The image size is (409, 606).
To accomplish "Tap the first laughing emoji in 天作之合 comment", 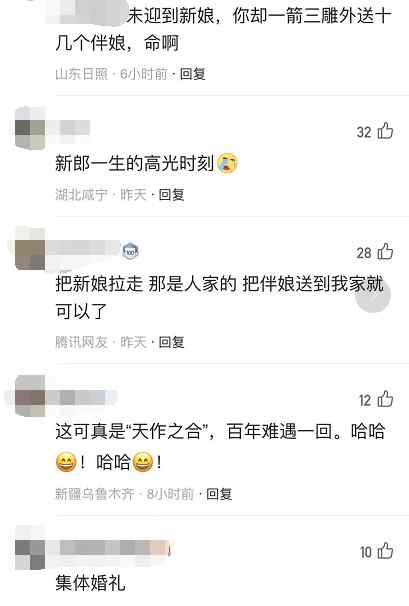I will pyautogui.click(x=66, y=462).
